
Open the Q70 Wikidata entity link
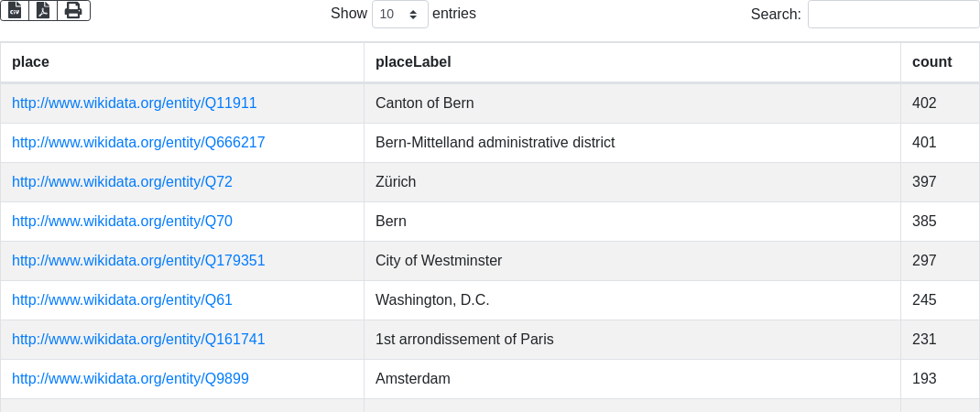click(122, 222)
